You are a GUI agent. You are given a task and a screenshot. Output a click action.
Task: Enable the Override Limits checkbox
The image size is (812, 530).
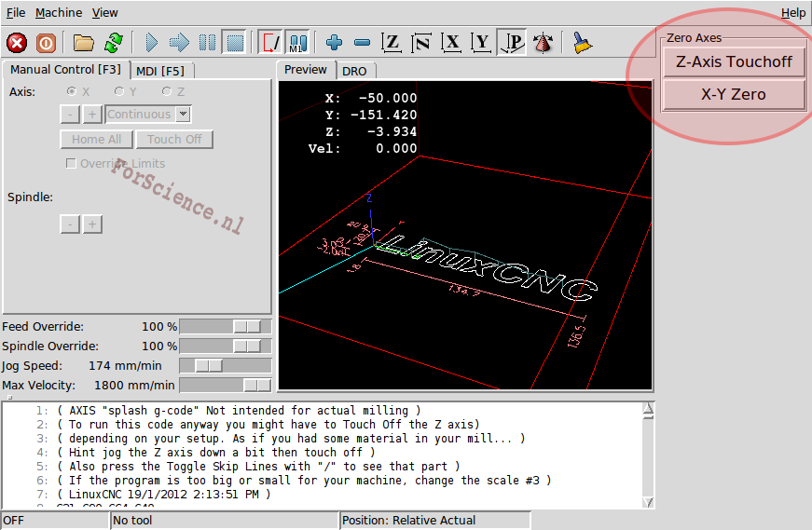point(72,164)
